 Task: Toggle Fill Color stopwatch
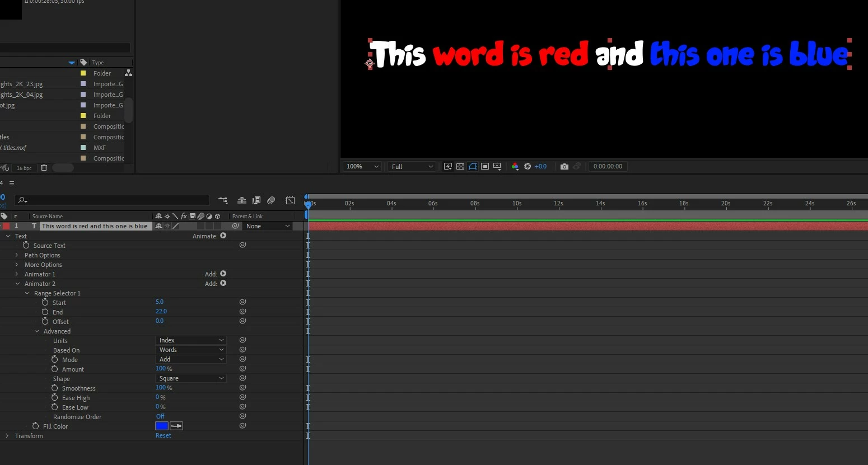(x=36, y=426)
